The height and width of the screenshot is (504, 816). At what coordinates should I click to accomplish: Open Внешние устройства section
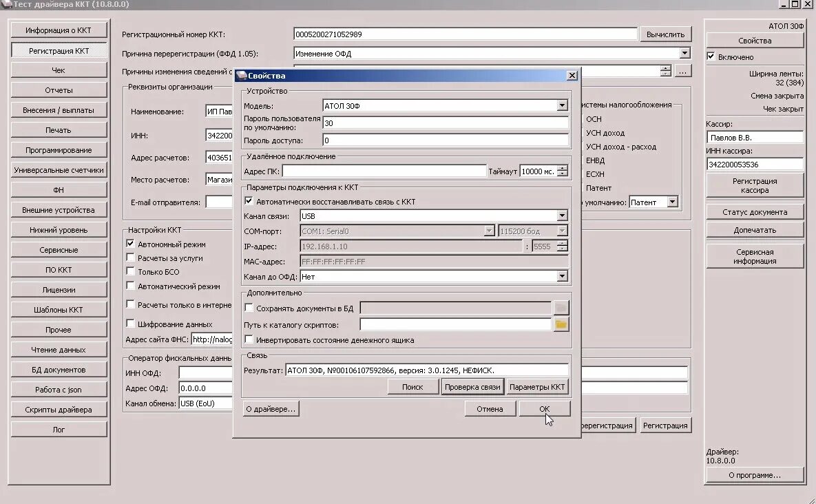[x=59, y=209]
